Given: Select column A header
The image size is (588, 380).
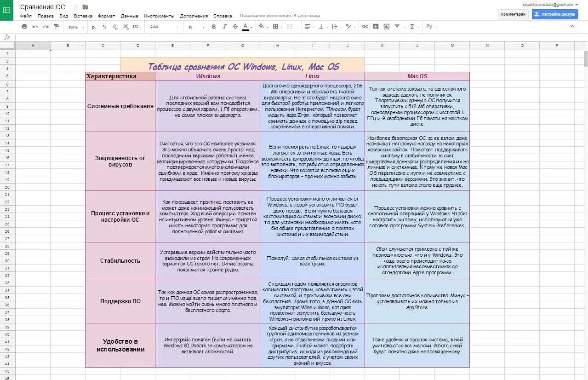Looking at the screenshot, I should coord(33,46).
